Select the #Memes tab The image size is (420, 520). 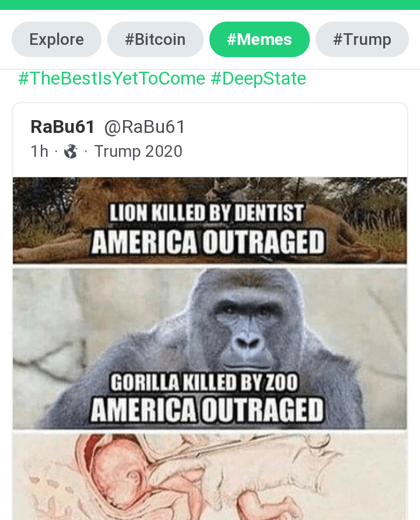pyautogui.click(x=260, y=40)
